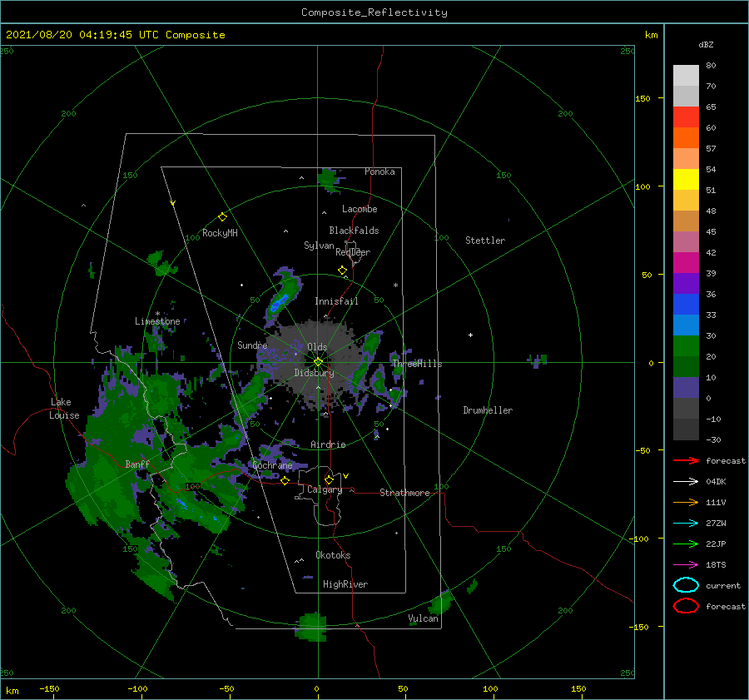
Task: Click the 18TS legend label
Action: click(716, 565)
